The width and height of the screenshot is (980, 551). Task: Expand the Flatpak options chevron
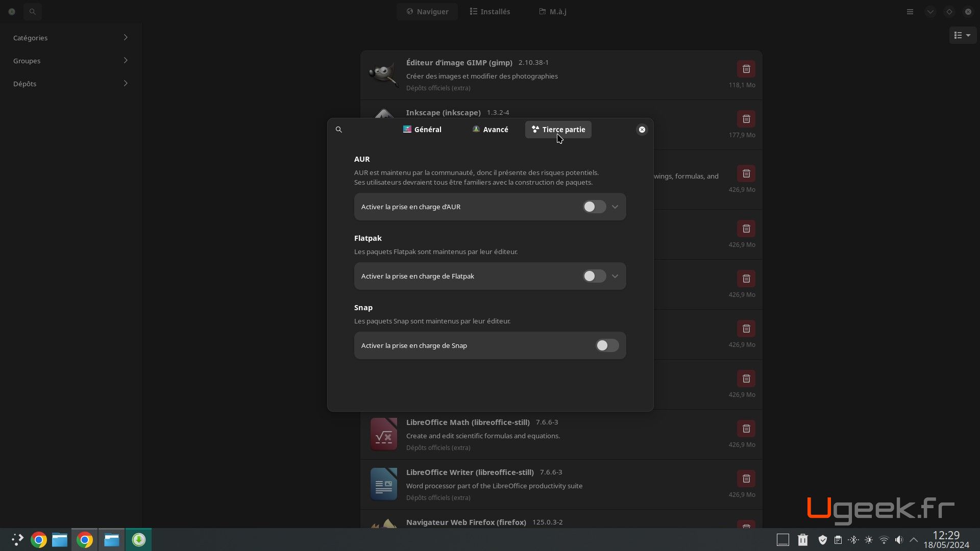click(x=615, y=276)
